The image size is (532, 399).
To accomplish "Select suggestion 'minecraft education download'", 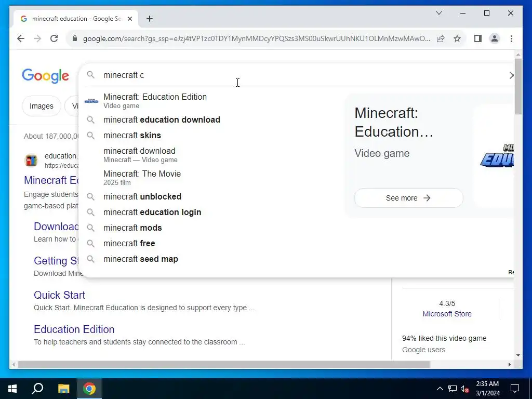I will click(211, 120).
